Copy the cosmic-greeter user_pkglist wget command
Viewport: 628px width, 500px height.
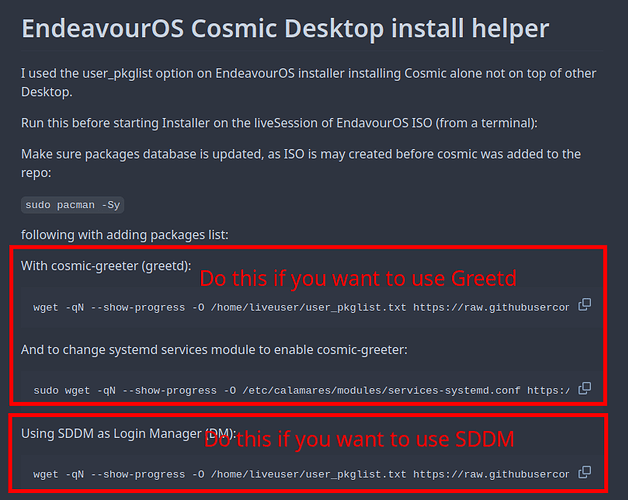(584, 305)
